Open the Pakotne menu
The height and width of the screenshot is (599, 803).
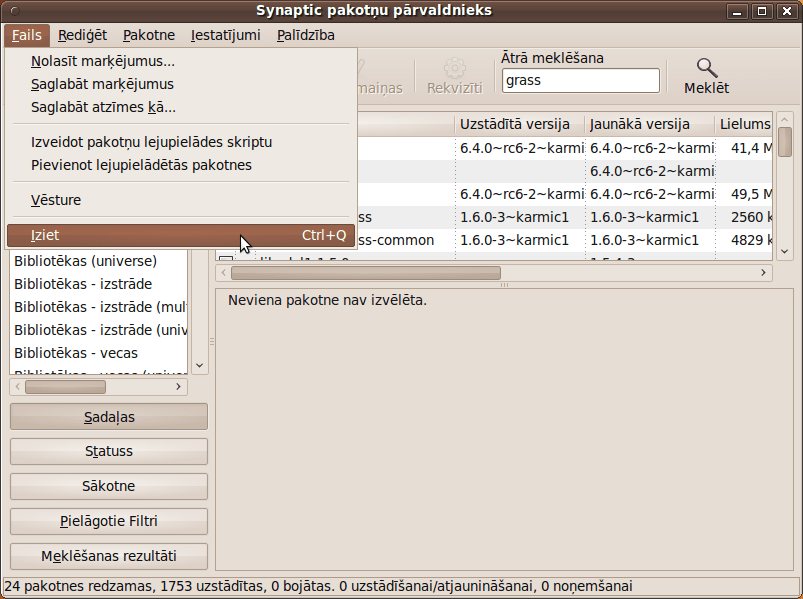click(149, 35)
